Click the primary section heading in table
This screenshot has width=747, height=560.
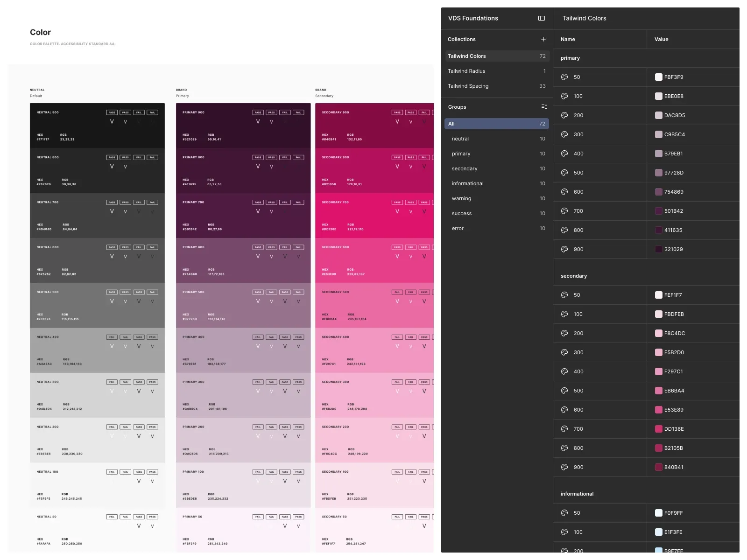(x=570, y=58)
